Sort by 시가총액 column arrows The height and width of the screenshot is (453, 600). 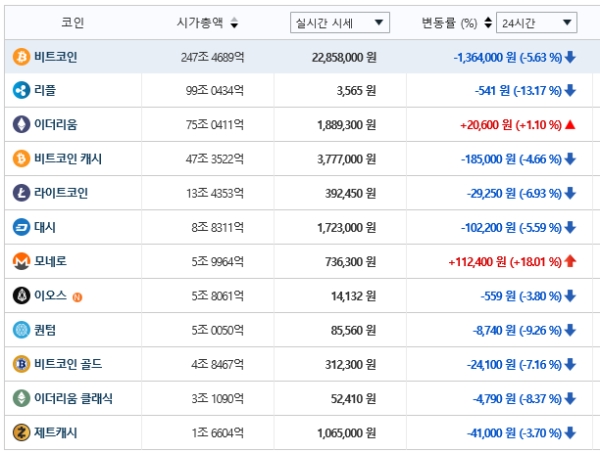point(234,23)
